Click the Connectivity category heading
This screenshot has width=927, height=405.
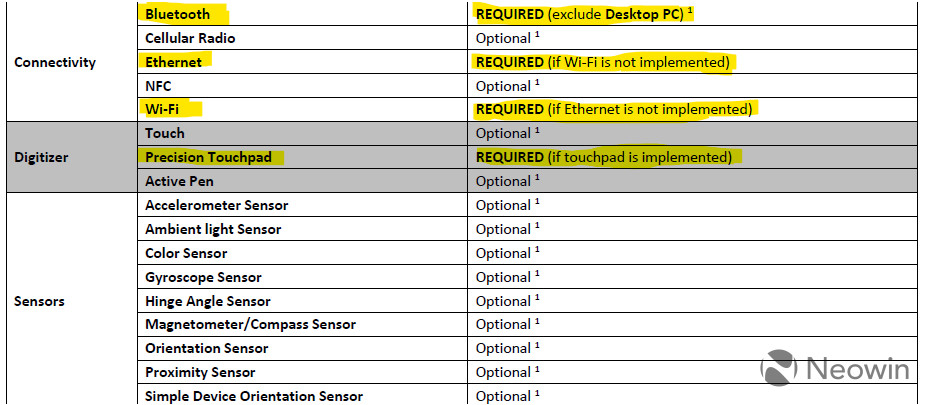(55, 62)
